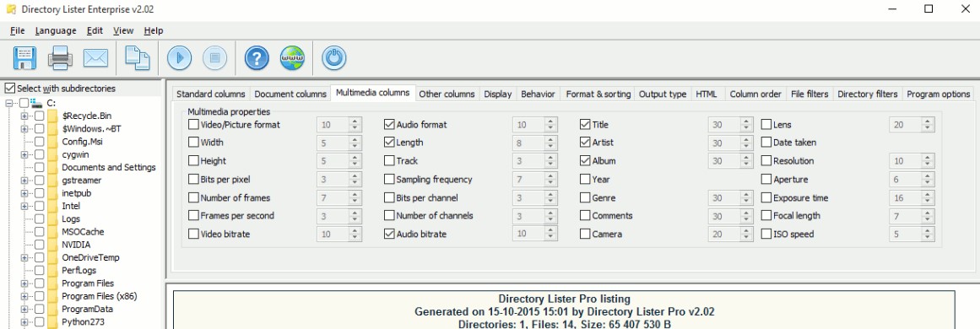
Task: Tick the Genre checkbox
Action: pos(585,197)
